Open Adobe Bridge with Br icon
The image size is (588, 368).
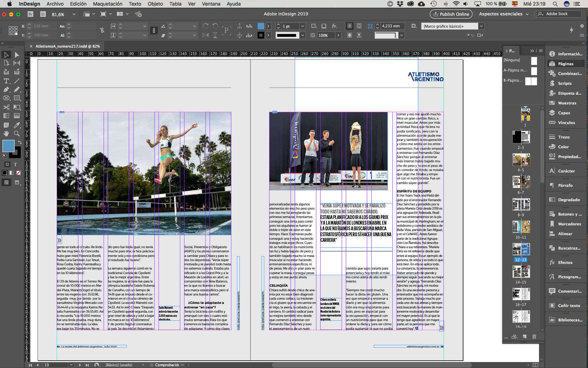pos(30,14)
